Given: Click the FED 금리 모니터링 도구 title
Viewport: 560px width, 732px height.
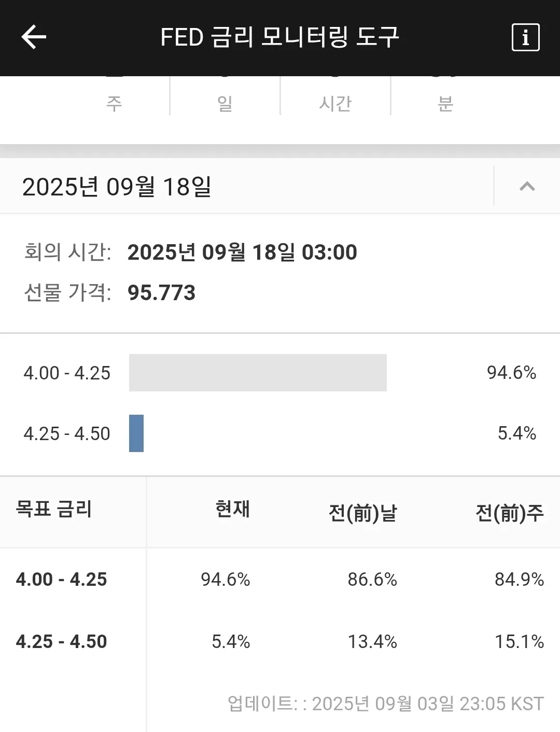Looking at the screenshot, I should click(279, 37).
